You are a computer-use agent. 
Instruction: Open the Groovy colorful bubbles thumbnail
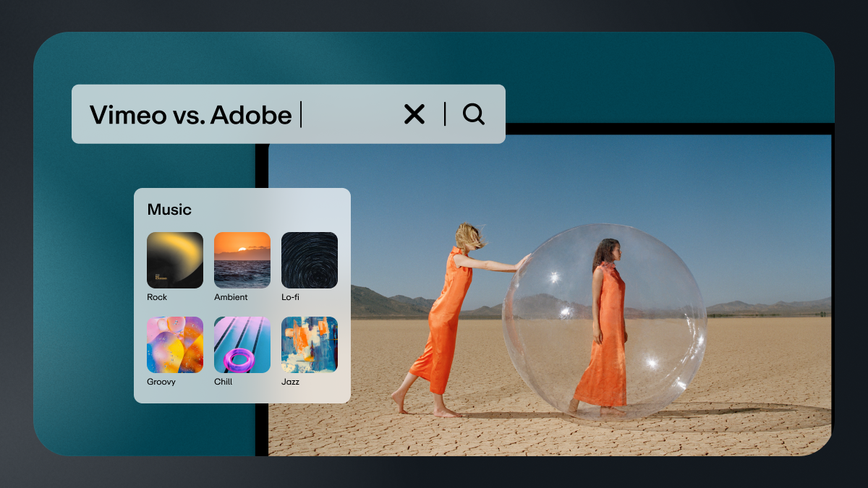click(175, 345)
